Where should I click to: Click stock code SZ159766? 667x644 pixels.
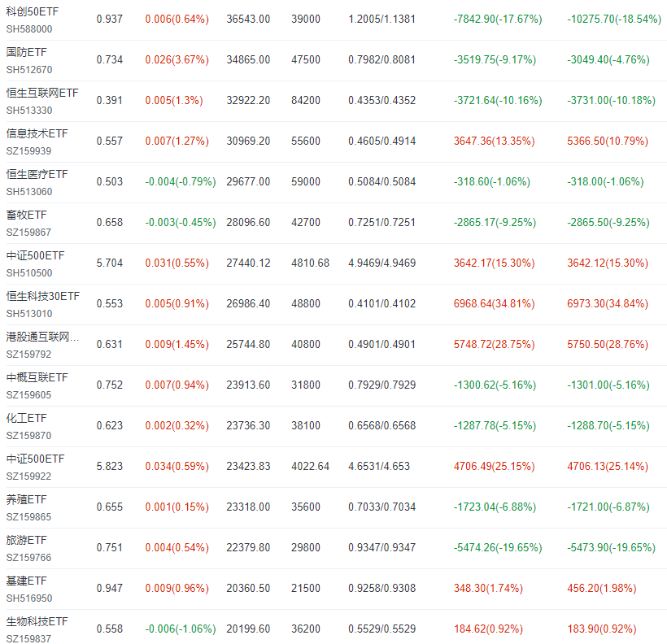point(28,558)
